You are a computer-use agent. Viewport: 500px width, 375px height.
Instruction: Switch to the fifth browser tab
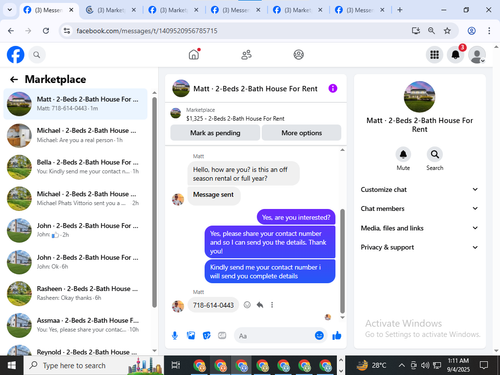297,10
